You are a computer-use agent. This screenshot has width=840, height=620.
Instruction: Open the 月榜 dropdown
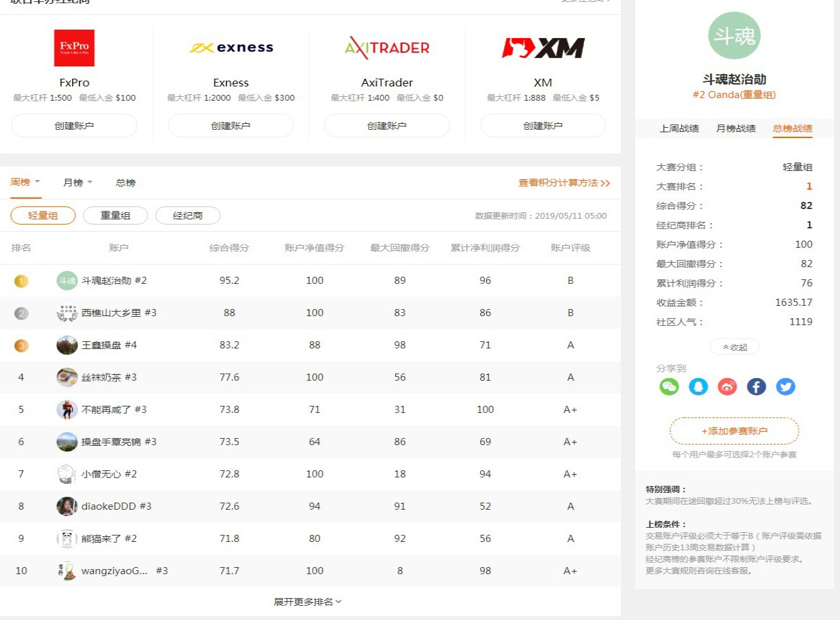point(78,183)
